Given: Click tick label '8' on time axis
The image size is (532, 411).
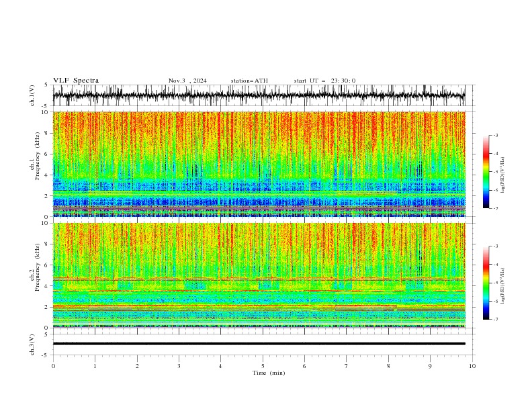Looking at the screenshot, I should click(388, 366).
